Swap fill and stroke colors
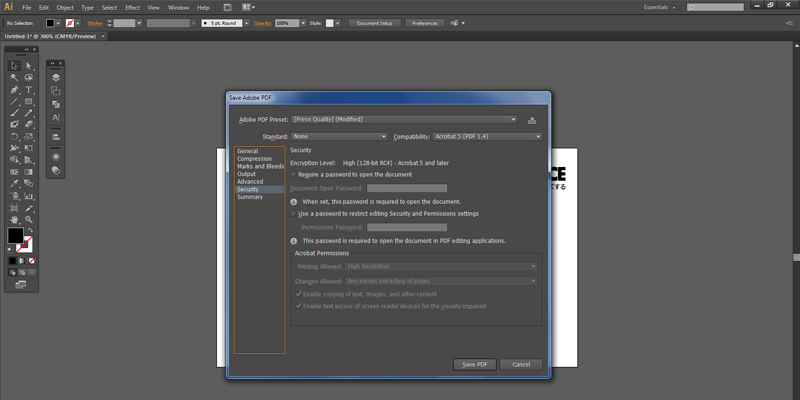Image resolution: width=800 pixels, height=400 pixels. pos(30,230)
